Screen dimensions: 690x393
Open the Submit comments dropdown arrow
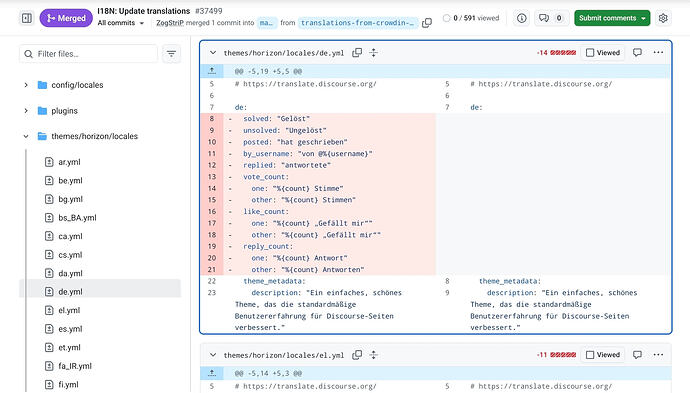pos(643,18)
